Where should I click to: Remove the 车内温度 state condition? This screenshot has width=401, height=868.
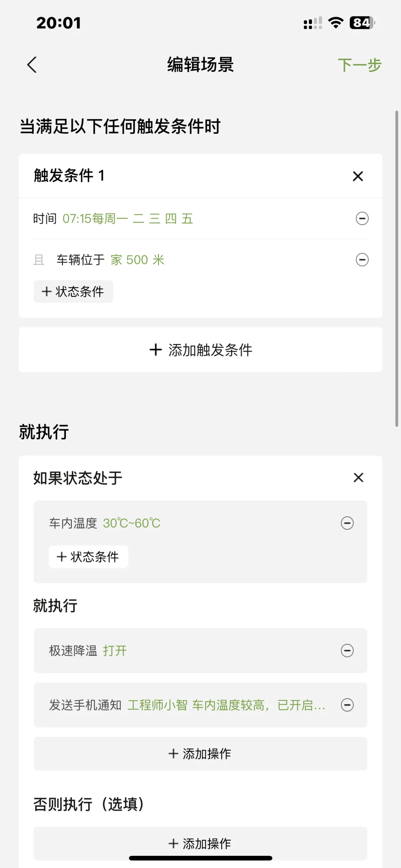(347, 523)
